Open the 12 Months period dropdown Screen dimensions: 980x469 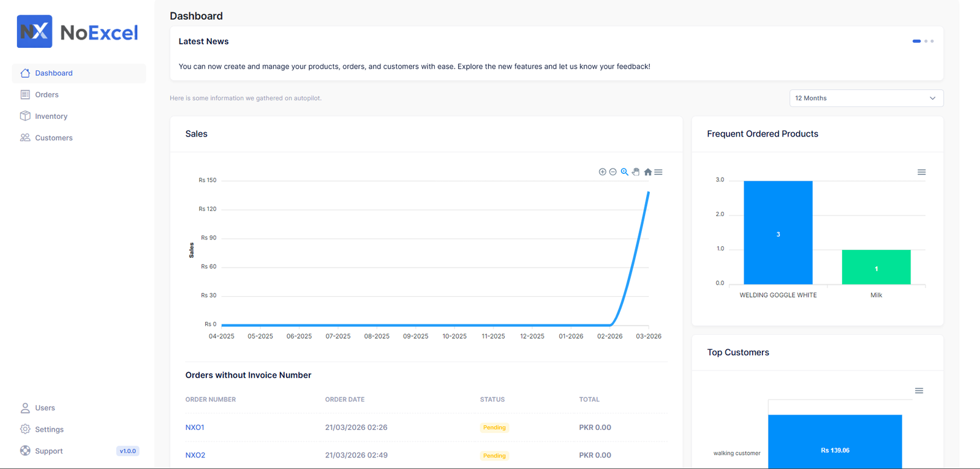866,98
